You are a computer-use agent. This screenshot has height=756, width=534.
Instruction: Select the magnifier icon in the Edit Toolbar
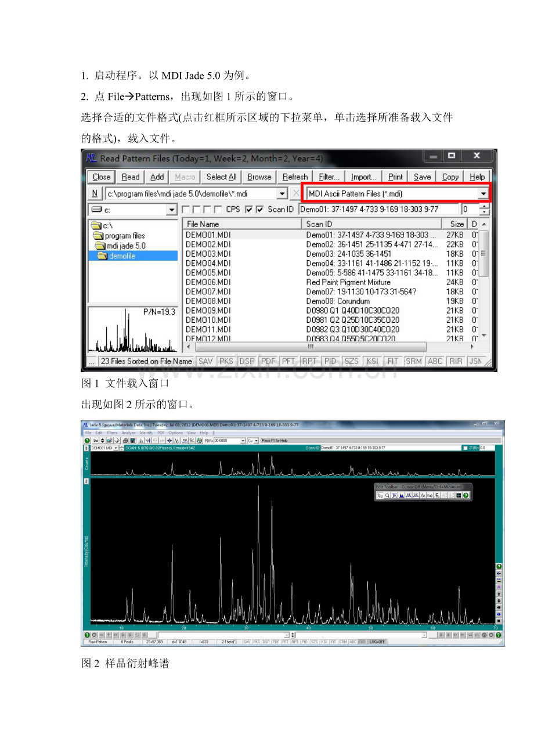(386, 495)
